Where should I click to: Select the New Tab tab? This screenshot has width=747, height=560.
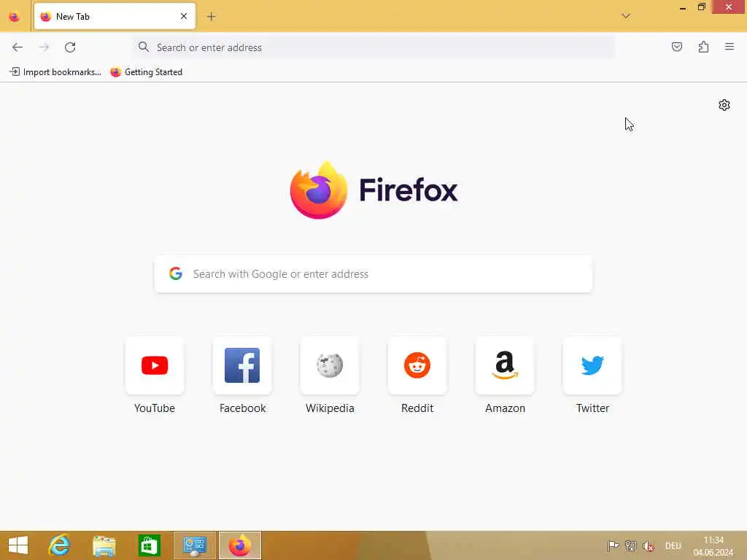tap(115, 17)
